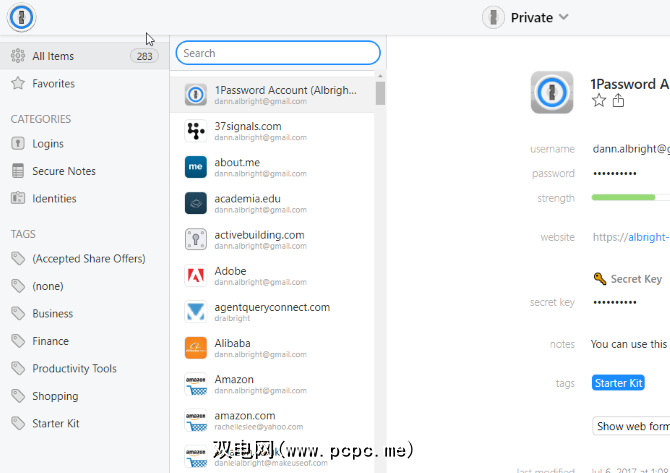Select the Starter Kit tag in sidebar

[x=85, y=423]
